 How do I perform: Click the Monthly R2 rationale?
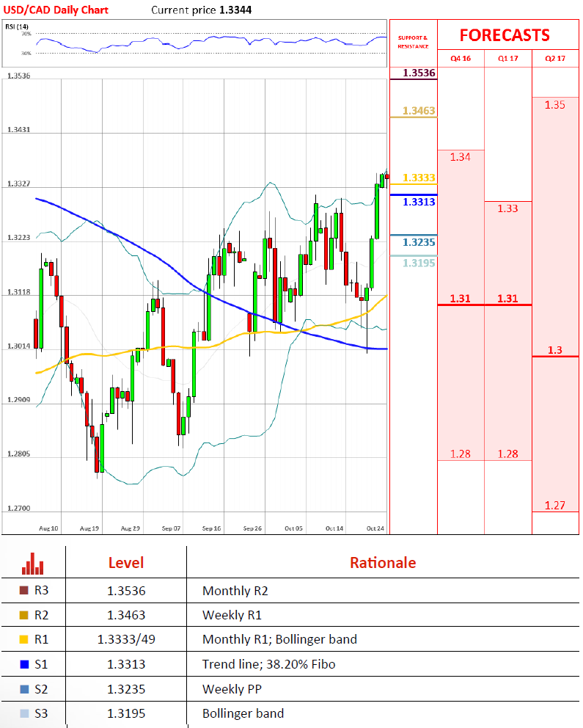tap(235, 591)
